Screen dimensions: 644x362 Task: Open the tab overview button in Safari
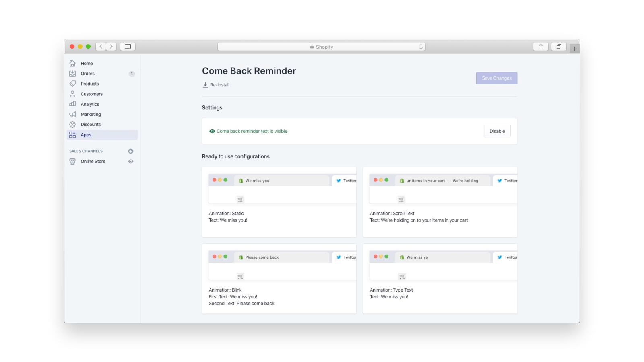559,46
